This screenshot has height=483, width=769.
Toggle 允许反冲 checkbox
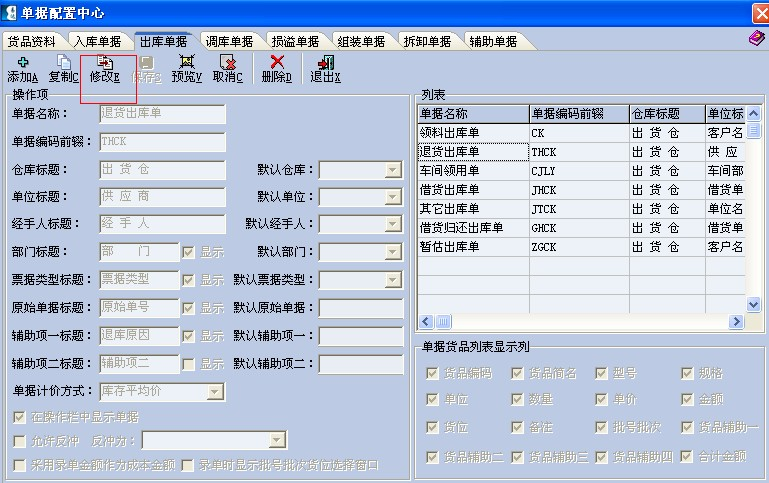tap(20, 441)
